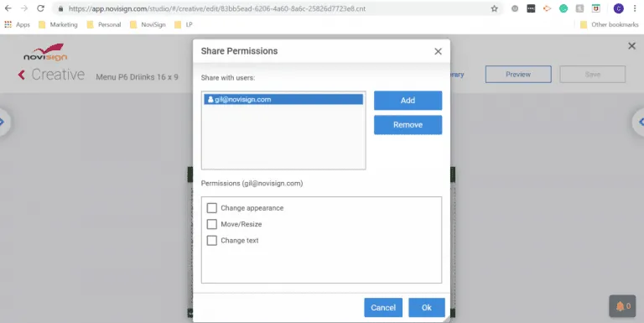Open the Personal bookmarks folder
644x323 pixels.
pyautogui.click(x=104, y=24)
